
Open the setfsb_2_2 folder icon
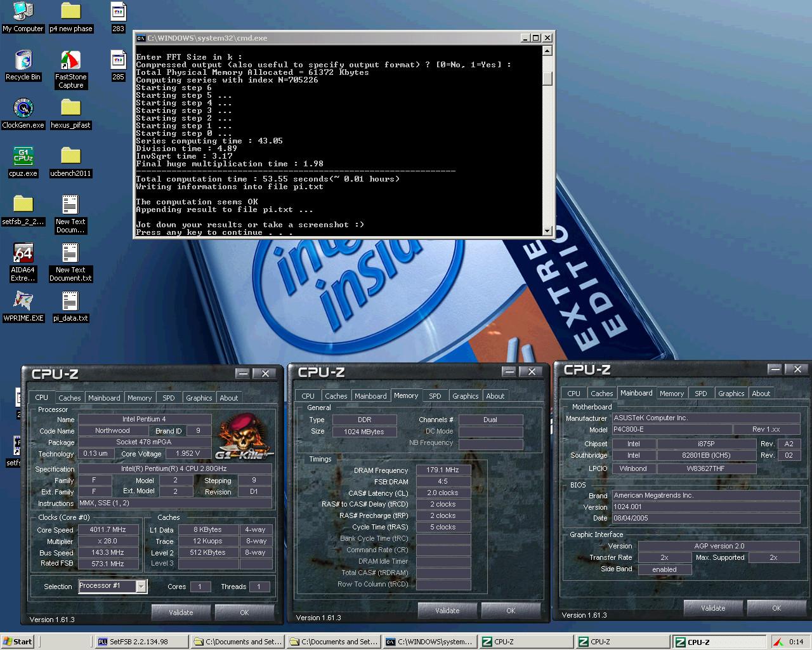point(23,210)
